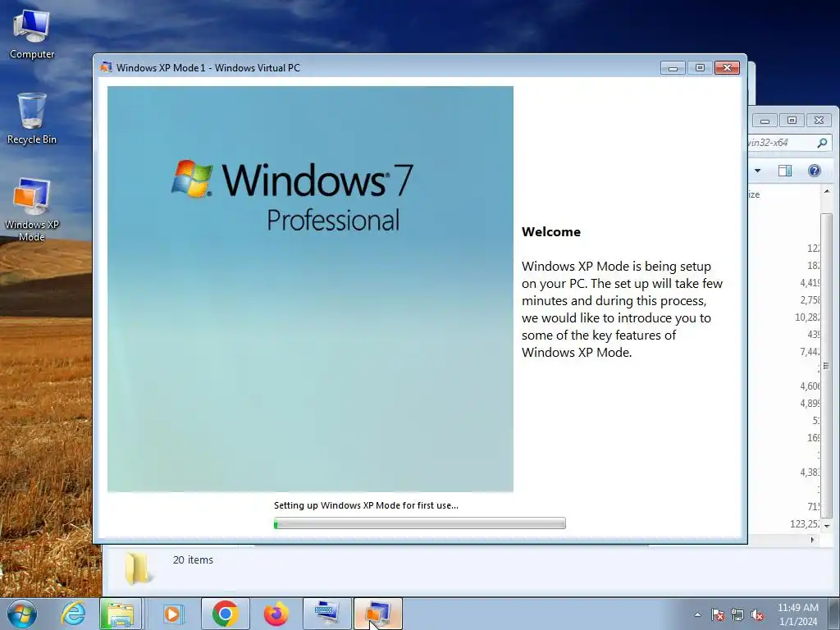Close the Windows XP Mode window

pyautogui.click(x=727, y=68)
